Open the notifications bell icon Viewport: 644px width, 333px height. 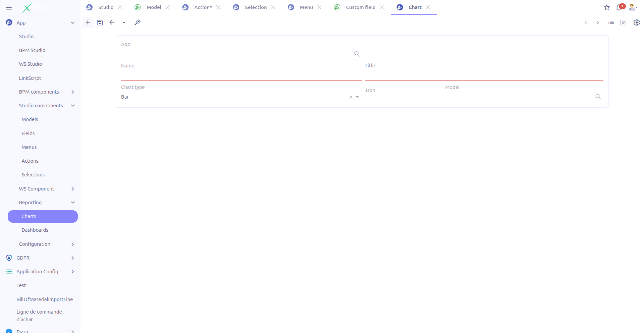tap(619, 7)
